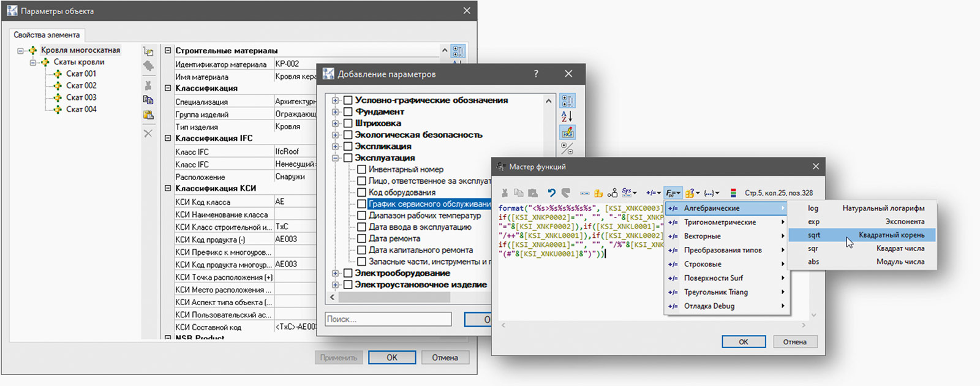This screenshot has width=980, height=386.
Task: Check the Инвентарный номер checkbox
Action: 361,169
